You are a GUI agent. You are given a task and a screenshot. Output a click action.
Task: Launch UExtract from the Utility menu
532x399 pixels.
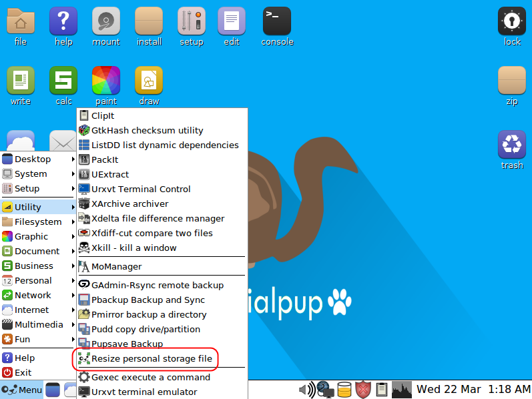(x=162, y=174)
